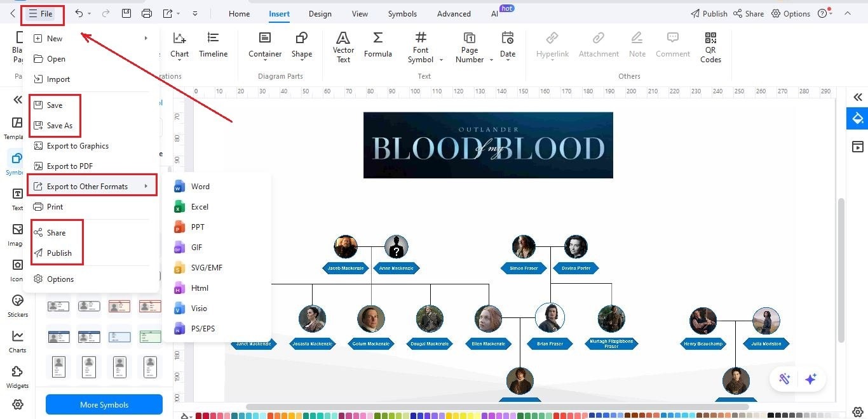Add a Comment from the ribbon

[x=672, y=44]
